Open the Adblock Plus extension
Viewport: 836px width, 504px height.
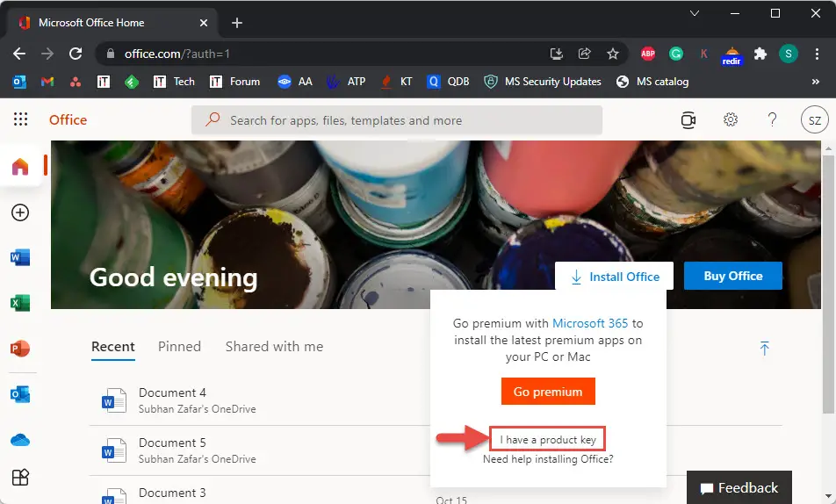coord(648,54)
